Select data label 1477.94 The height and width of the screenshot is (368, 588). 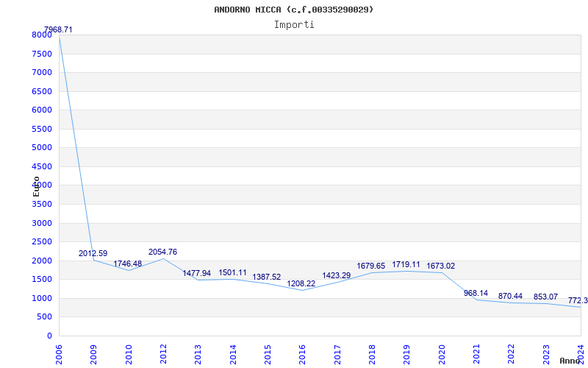pyautogui.click(x=197, y=273)
